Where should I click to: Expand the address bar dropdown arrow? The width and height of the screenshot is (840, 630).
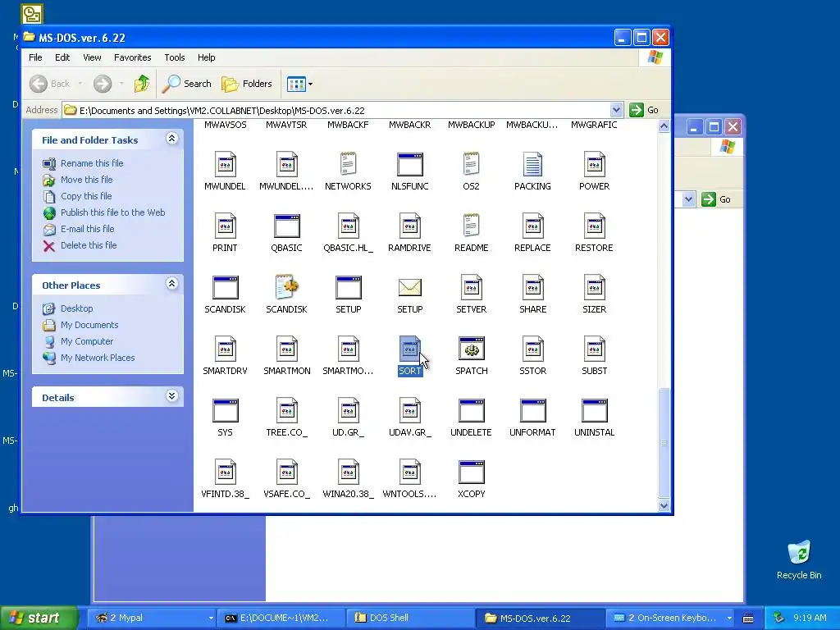click(616, 110)
